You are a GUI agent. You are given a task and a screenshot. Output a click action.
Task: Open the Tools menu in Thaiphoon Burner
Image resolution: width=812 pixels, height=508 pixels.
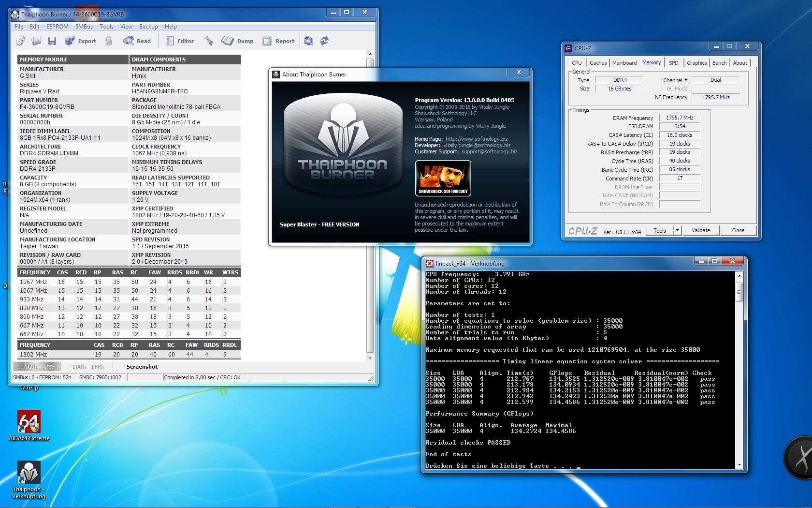tap(107, 27)
